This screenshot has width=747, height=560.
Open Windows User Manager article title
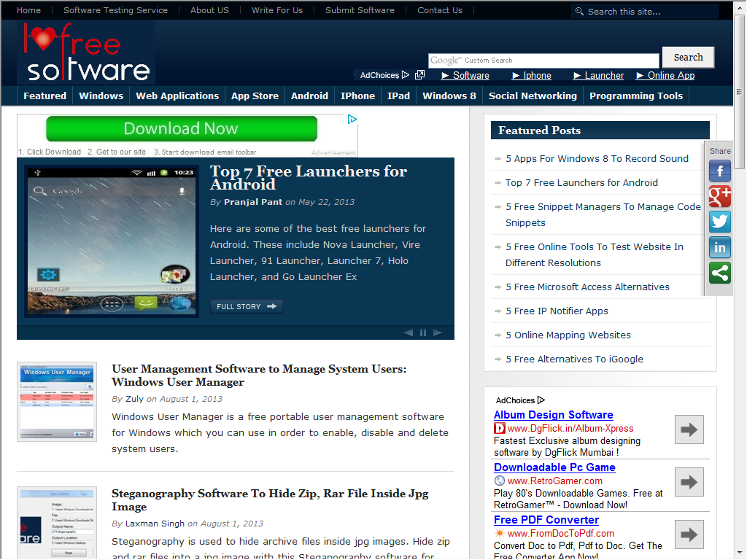[x=259, y=376]
